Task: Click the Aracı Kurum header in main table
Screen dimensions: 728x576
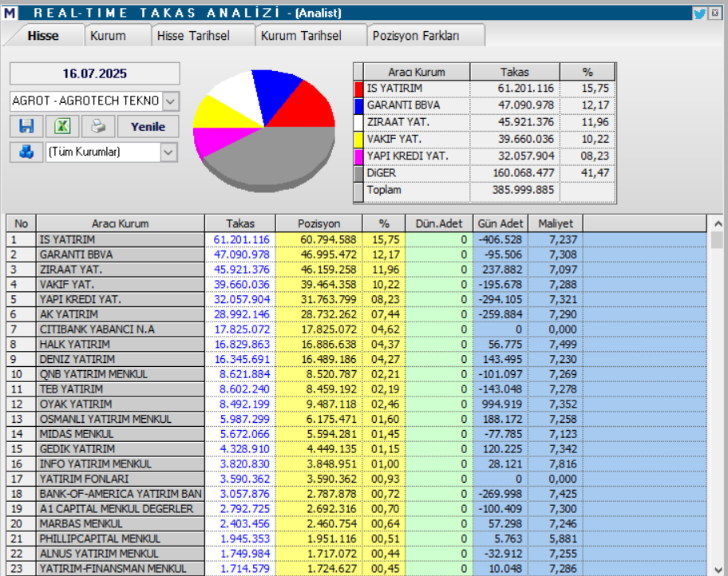Action: click(121, 223)
